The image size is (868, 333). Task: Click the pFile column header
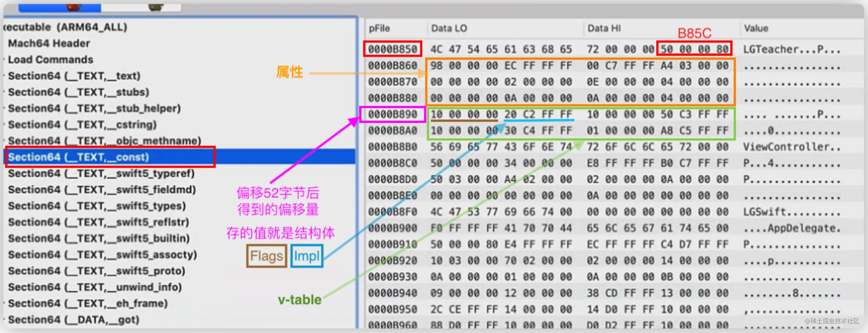(379, 28)
